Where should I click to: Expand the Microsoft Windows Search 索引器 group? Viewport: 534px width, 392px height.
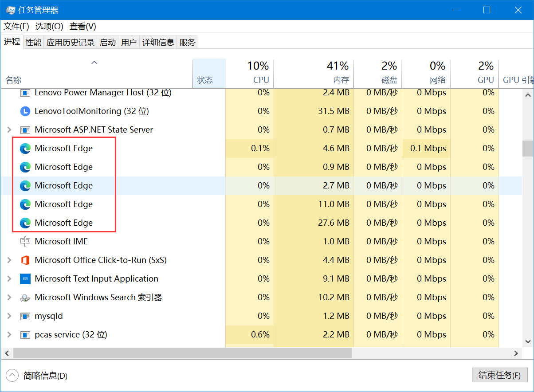9,298
